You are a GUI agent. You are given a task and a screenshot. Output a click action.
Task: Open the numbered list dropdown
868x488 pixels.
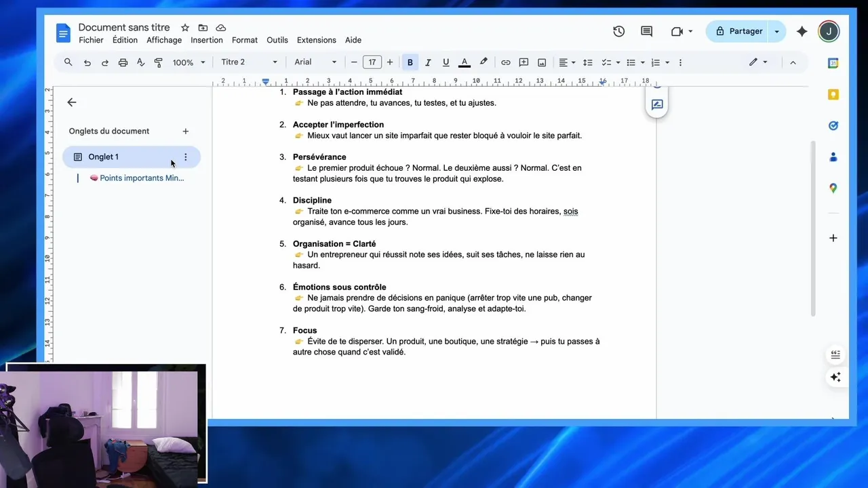660,62
